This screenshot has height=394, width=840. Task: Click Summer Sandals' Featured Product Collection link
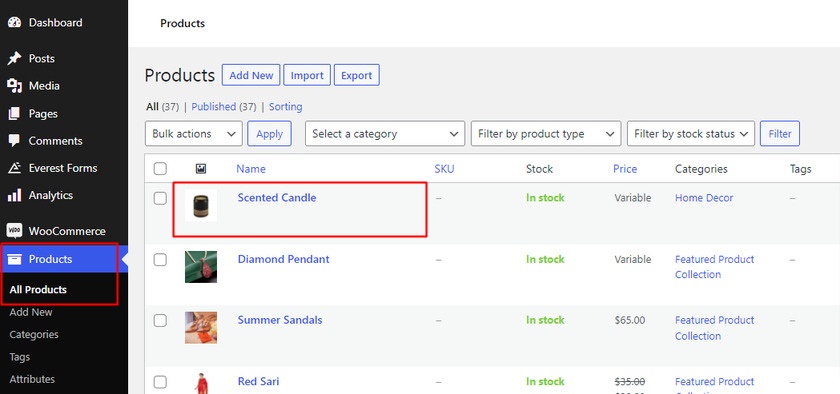pyautogui.click(x=714, y=328)
